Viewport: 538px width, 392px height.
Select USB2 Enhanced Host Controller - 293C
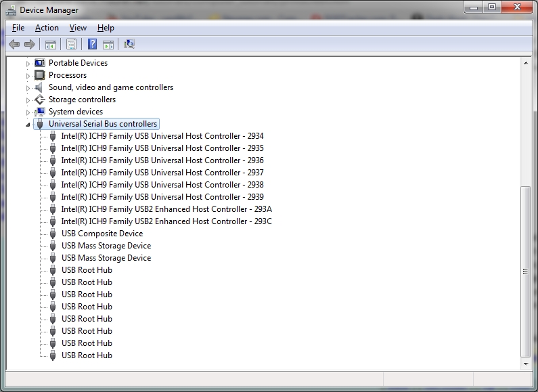coord(166,221)
